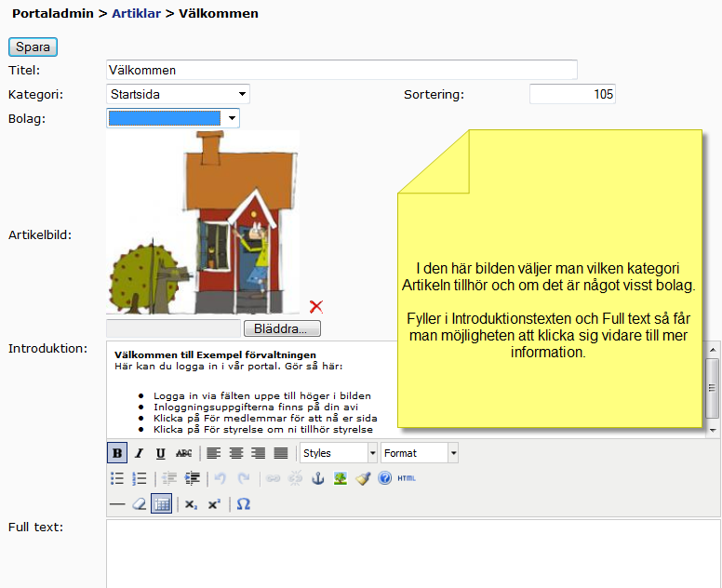Viewport: 722px width, 588px height.
Task: Click the undo arrow icon
Action: pyautogui.click(x=221, y=478)
